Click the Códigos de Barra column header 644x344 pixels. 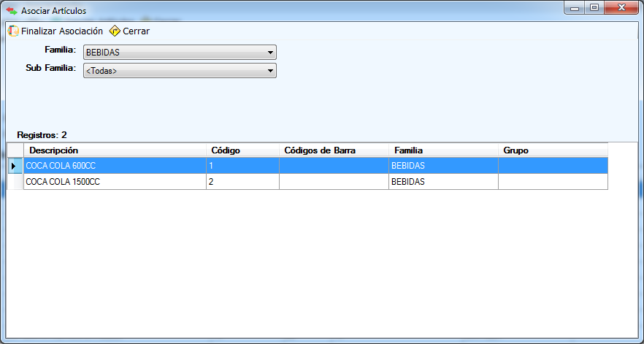[x=334, y=150]
